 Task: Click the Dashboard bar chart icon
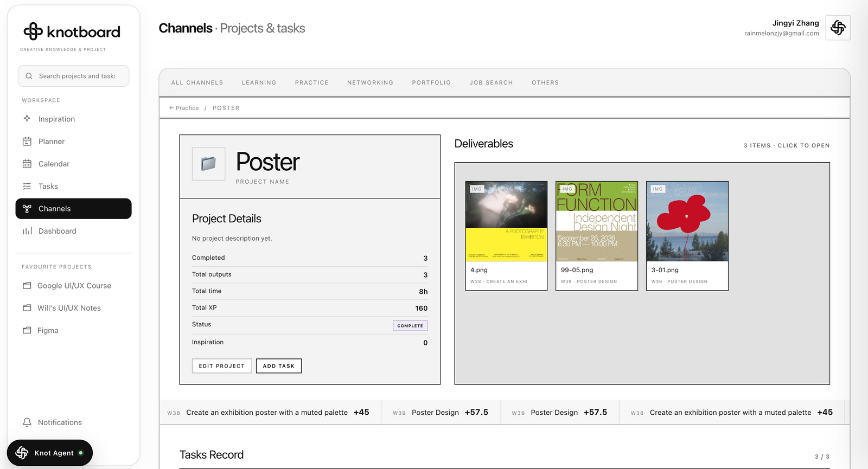click(x=27, y=231)
